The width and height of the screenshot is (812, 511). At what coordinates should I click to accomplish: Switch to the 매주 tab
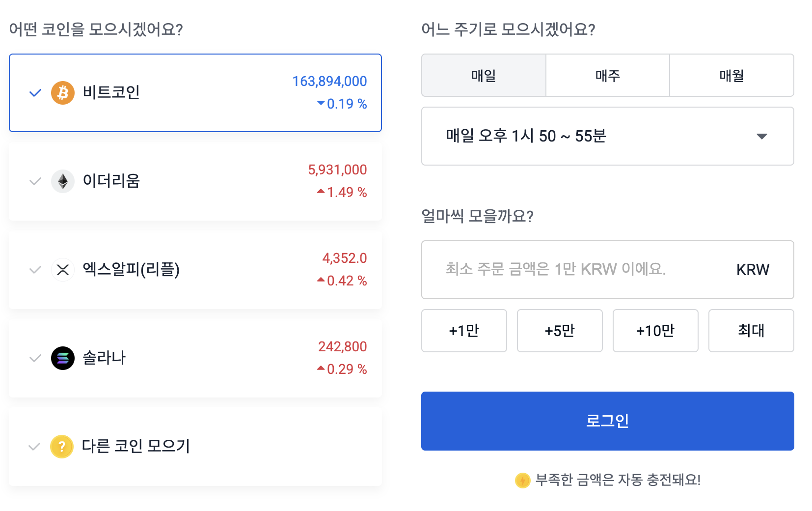pyautogui.click(x=608, y=76)
